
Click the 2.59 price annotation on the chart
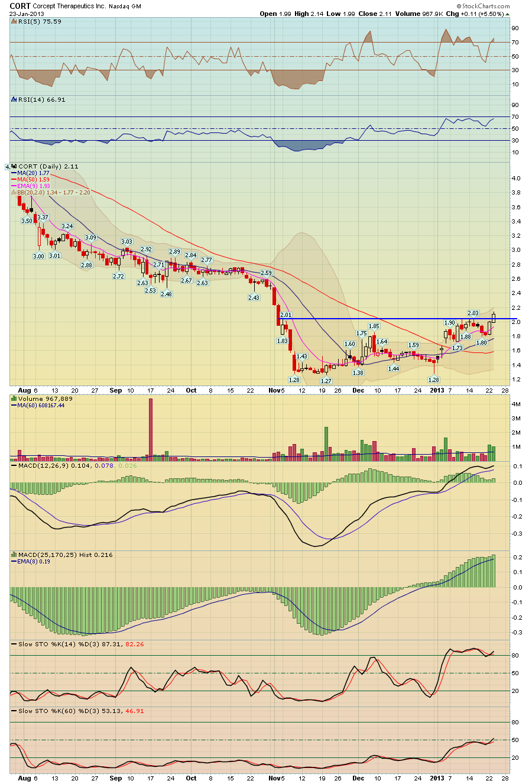266,273
